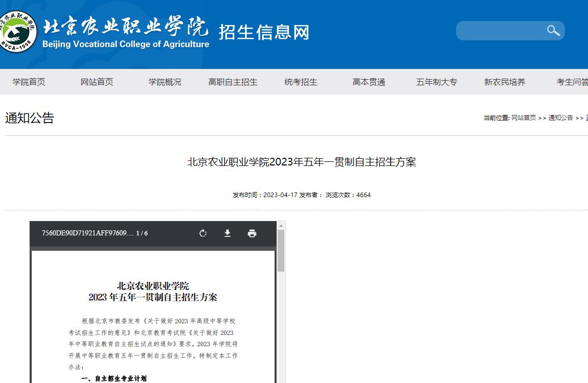The image size is (588, 383).
Task: Click the 北京农业职业学院 calligraphy title
Action: click(125, 26)
